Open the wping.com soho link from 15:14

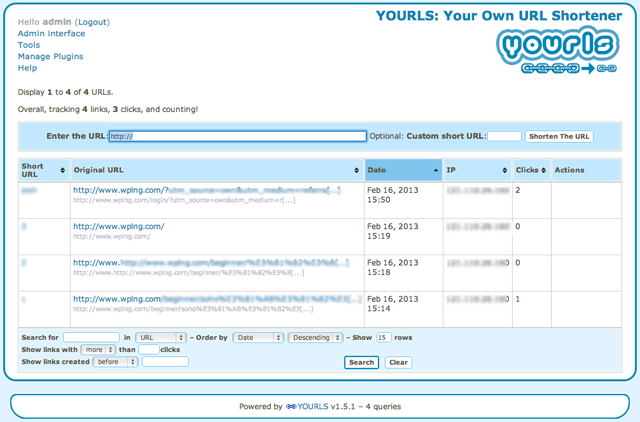tap(217, 299)
